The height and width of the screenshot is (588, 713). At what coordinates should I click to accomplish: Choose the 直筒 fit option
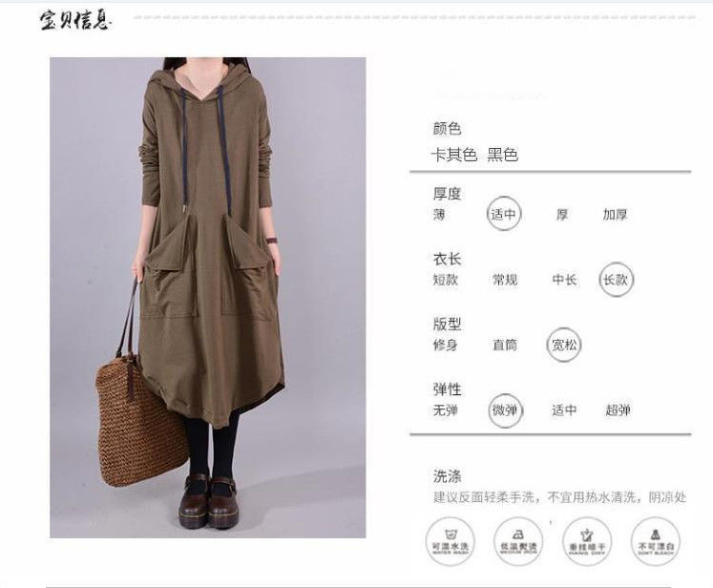coord(505,345)
